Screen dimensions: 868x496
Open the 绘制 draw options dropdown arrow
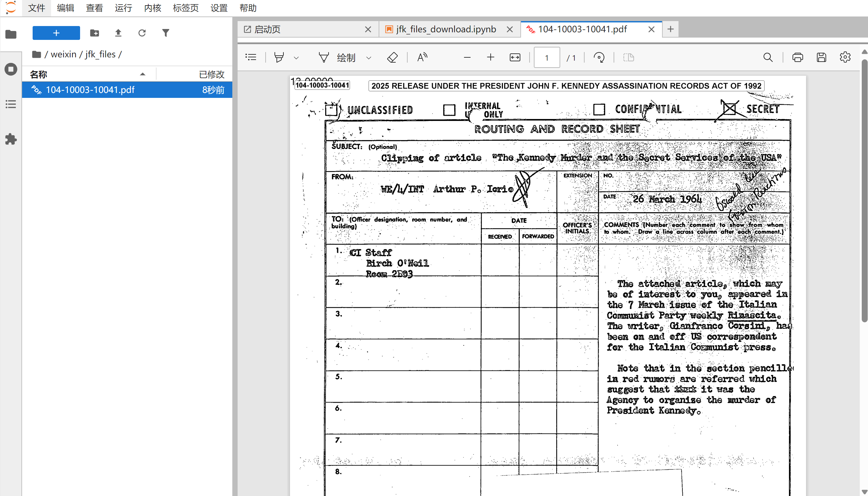(368, 58)
